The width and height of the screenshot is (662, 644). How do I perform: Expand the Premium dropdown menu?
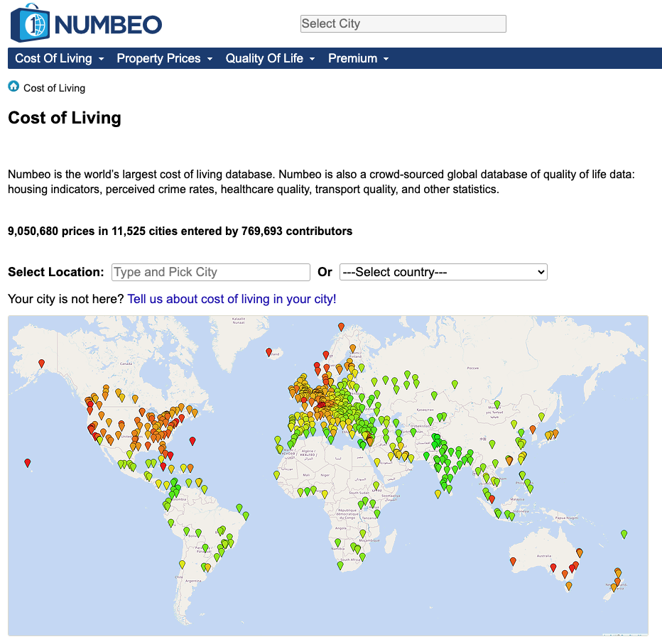coord(358,58)
